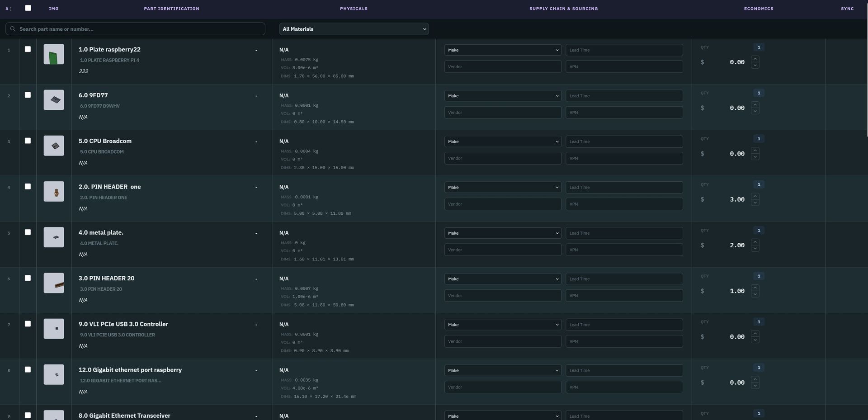868x420 pixels.
Task: Click Vendor field for 1.0 Plate raspberry22
Action: 503,67
